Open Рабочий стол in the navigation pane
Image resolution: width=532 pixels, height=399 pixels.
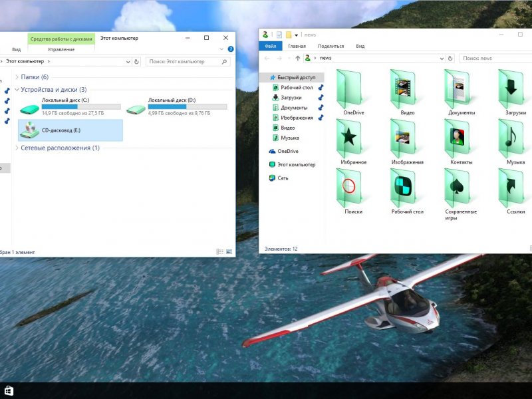293,88
